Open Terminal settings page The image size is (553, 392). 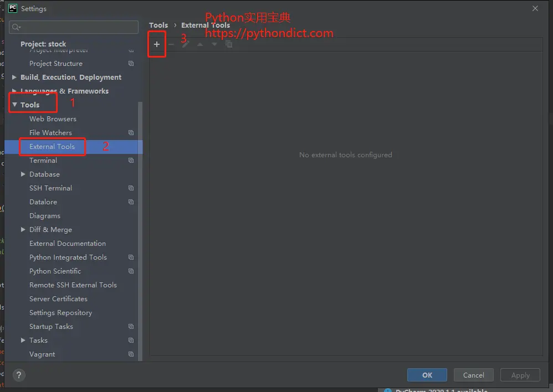tap(43, 161)
